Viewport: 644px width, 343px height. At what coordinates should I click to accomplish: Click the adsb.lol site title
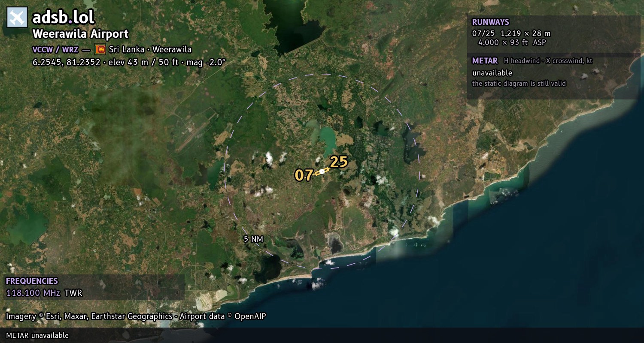click(x=64, y=18)
